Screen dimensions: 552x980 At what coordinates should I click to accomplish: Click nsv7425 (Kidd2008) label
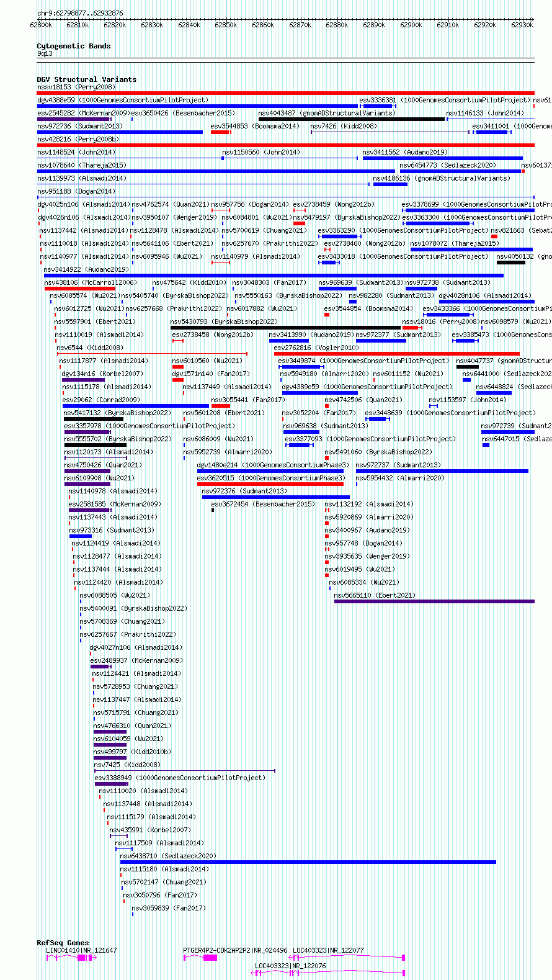pyautogui.click(x=127, y=765)
